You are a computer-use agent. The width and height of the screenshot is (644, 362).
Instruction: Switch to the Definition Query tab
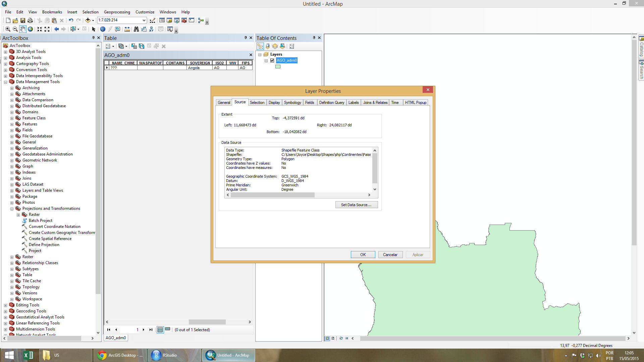pos(332,103)
